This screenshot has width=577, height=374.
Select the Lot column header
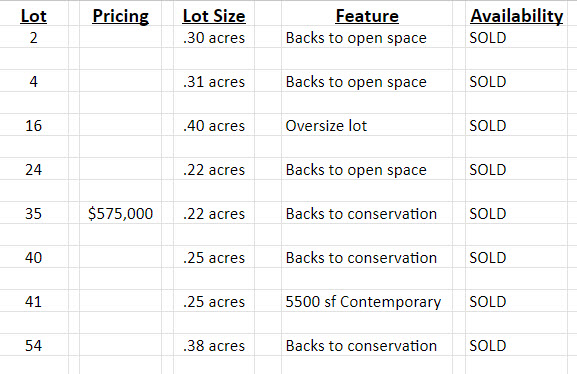33,16
